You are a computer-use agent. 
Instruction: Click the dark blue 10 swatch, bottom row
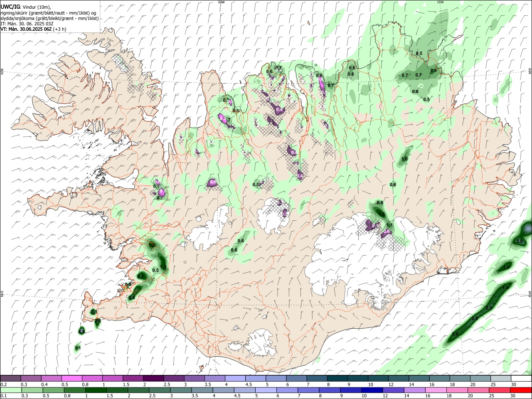point(371,390)
